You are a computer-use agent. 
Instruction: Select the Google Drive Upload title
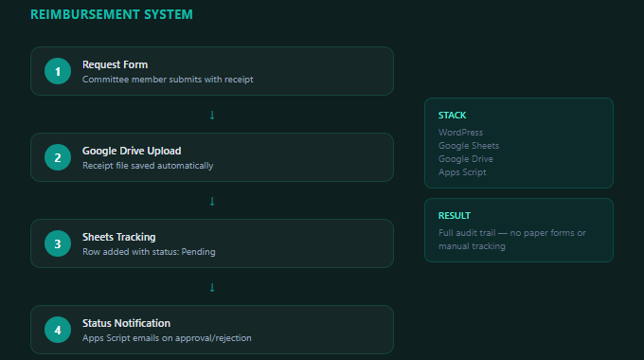132,151
